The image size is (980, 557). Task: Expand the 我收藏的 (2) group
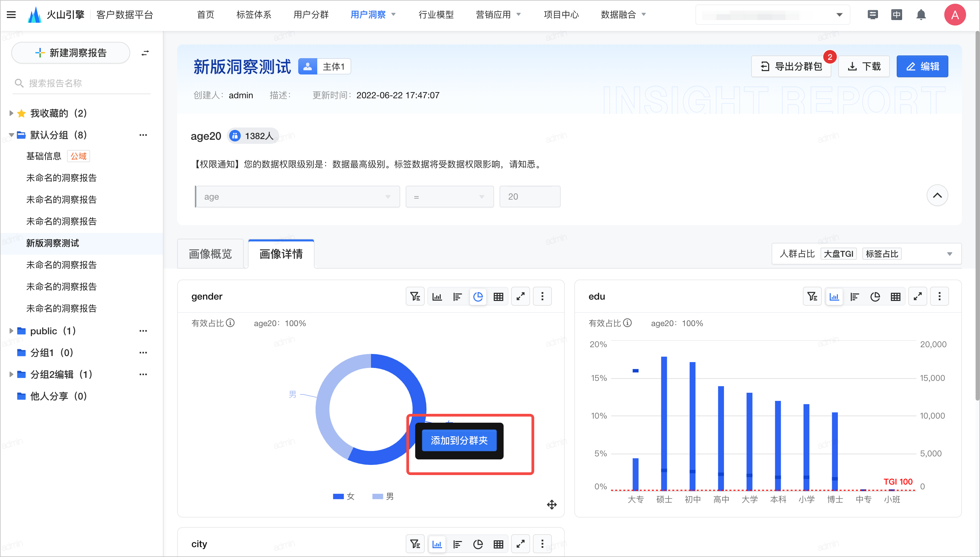click(11, 113)
